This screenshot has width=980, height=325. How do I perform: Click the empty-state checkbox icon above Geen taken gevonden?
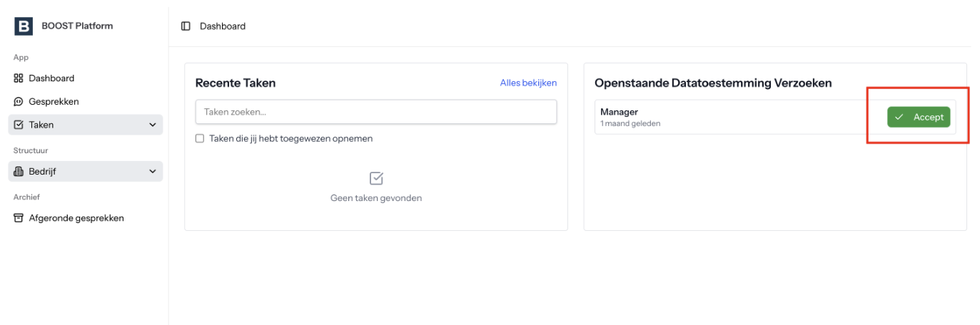pyautogui.click(x=376, y=178)
